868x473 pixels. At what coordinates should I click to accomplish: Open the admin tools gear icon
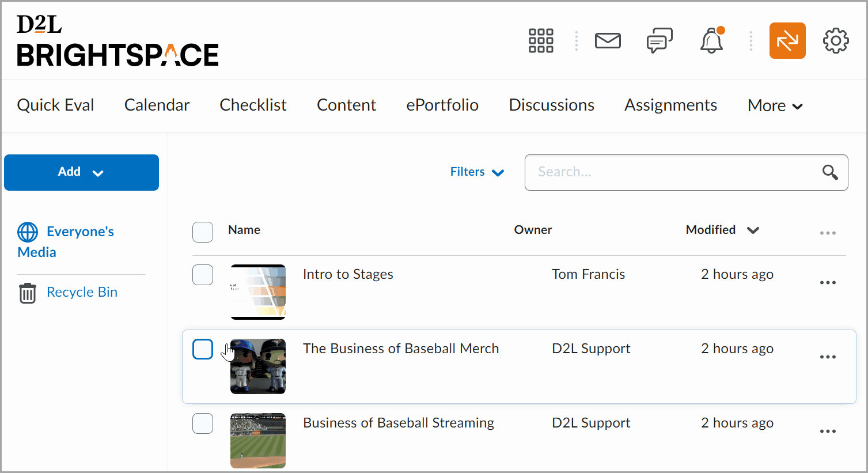tap(835, 41)
